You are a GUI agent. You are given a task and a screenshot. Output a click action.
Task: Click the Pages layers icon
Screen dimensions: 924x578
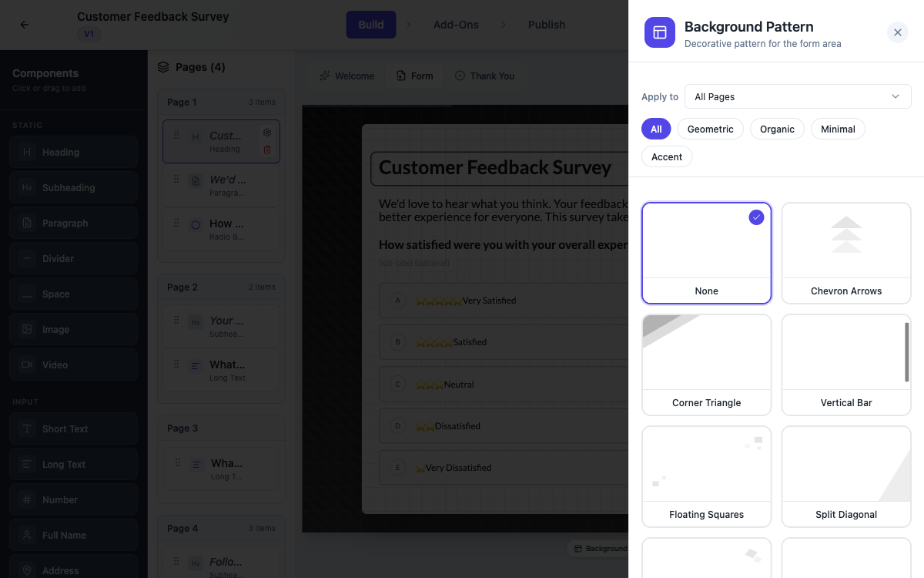click(163, 67)
